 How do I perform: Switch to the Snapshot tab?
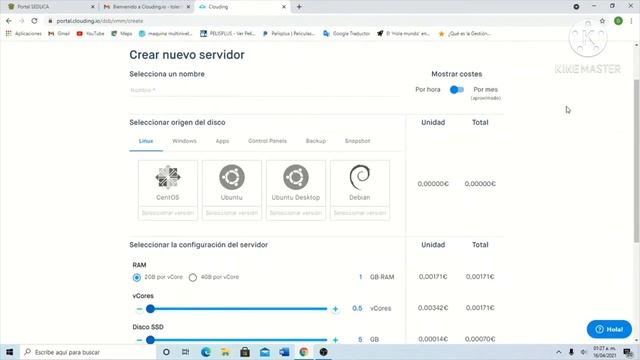coord(357,141)
